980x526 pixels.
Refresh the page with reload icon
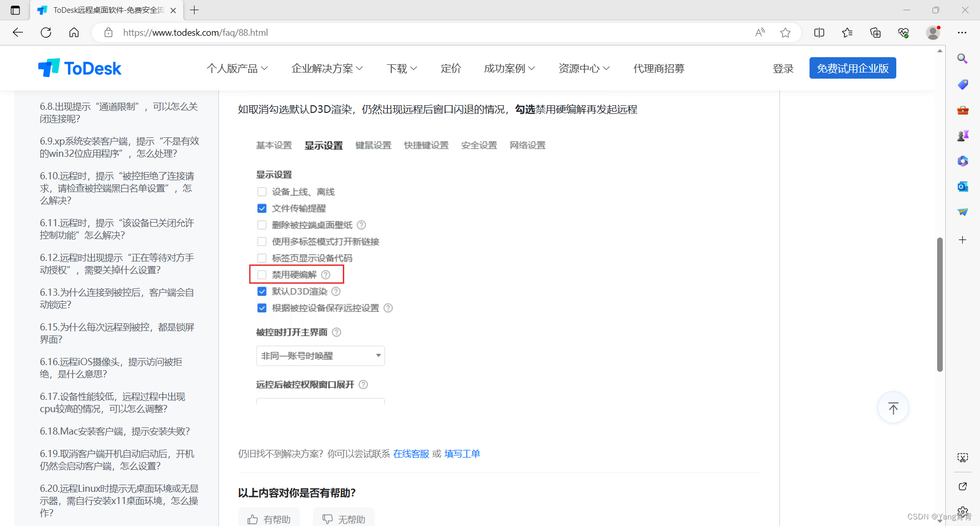coord(46,33)
